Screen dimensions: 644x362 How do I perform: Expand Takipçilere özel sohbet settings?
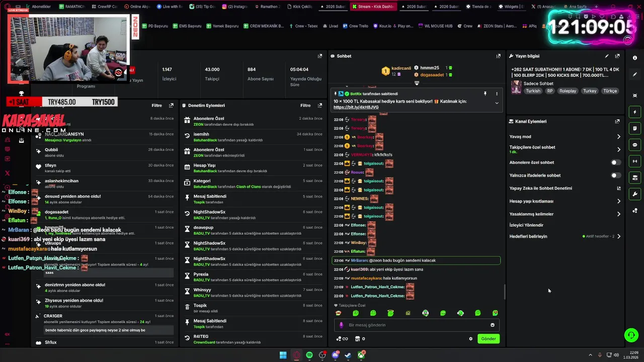[618, 149]
